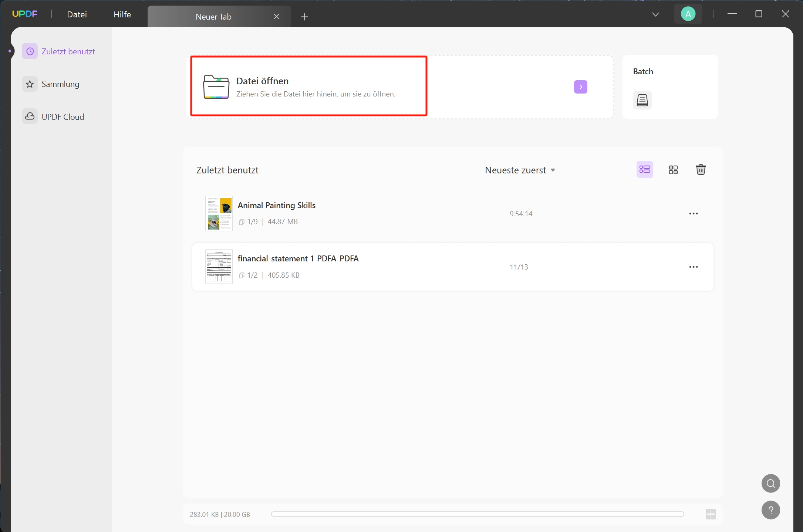803x532 pixels.
Task: Click the three-dot menu for Animal Painting Skills
Action: click(x=693, y=213)
